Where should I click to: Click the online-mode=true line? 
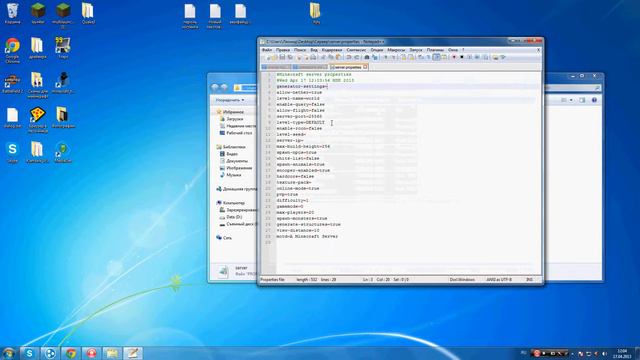[x=298, y=188]
